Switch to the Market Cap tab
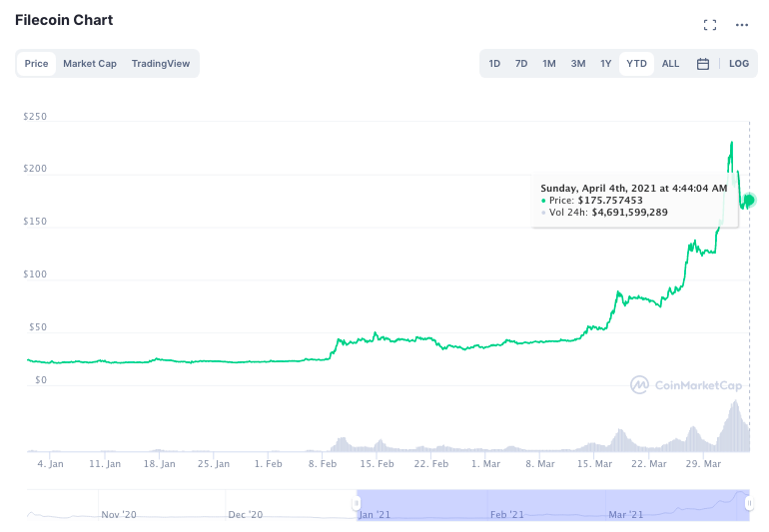The height and width of the screenshot is (532, 769). click(x=90, y=64)
